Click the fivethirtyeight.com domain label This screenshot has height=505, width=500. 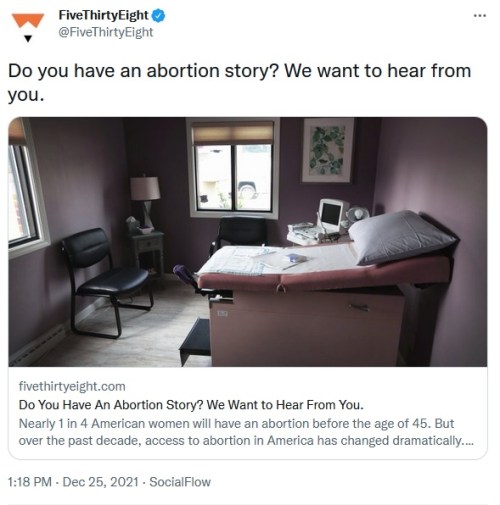72,386
